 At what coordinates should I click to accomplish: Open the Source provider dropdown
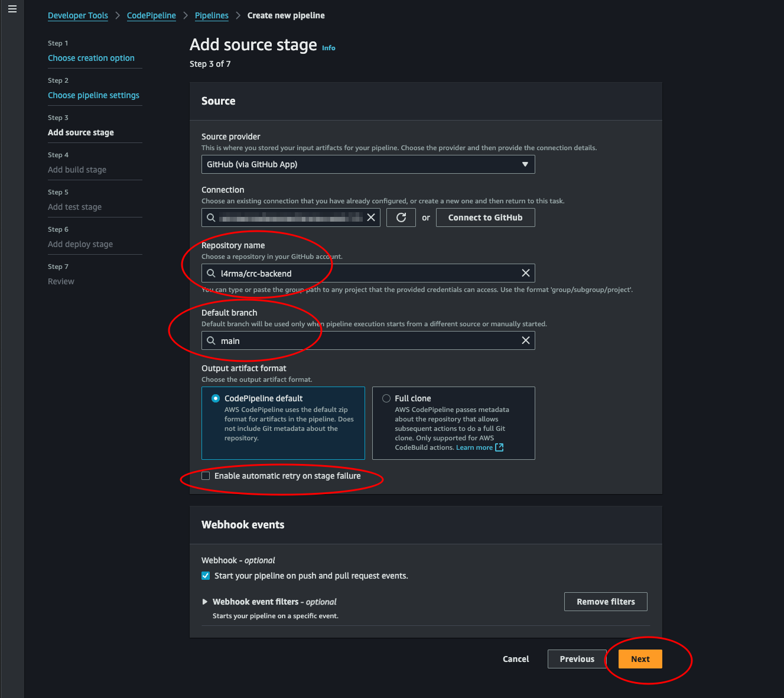coord(368,164)
